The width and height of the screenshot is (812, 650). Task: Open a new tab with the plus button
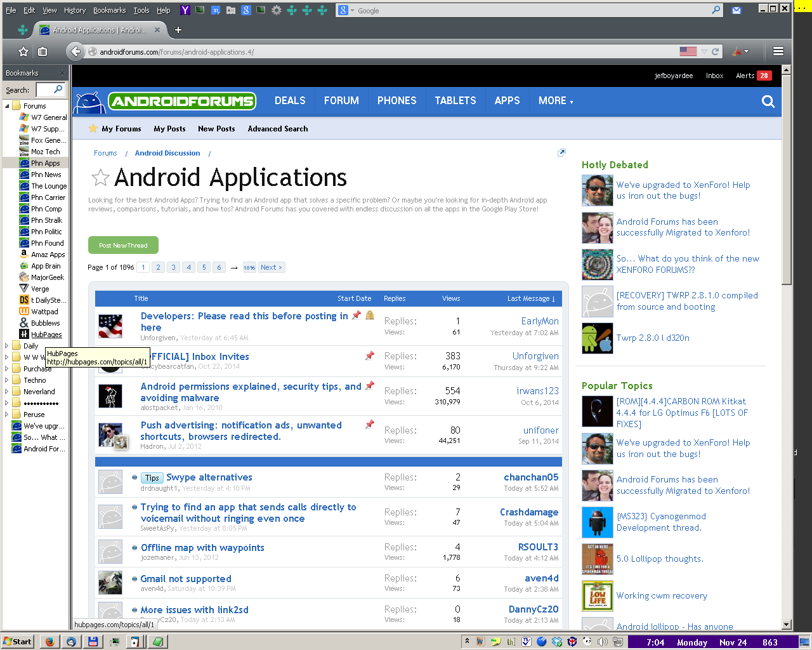[x=178, y=30]
